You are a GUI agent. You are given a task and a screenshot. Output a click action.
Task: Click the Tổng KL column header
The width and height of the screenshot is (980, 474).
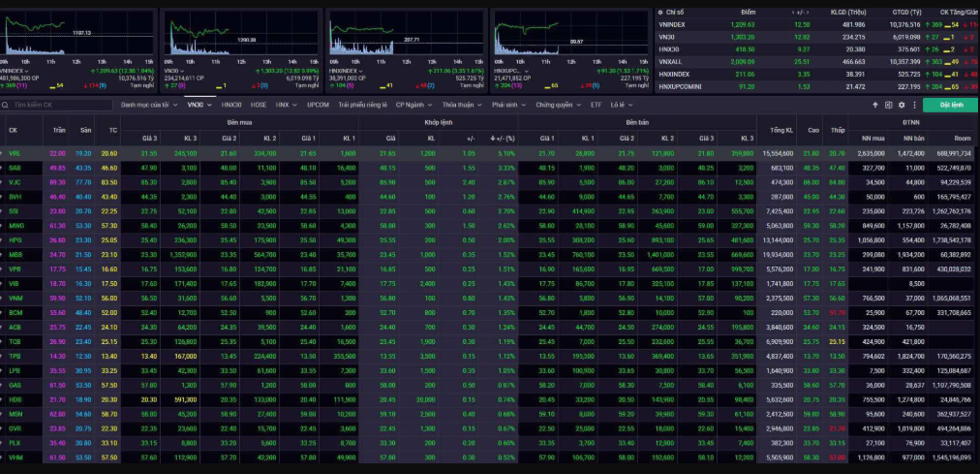click(781, 131)
